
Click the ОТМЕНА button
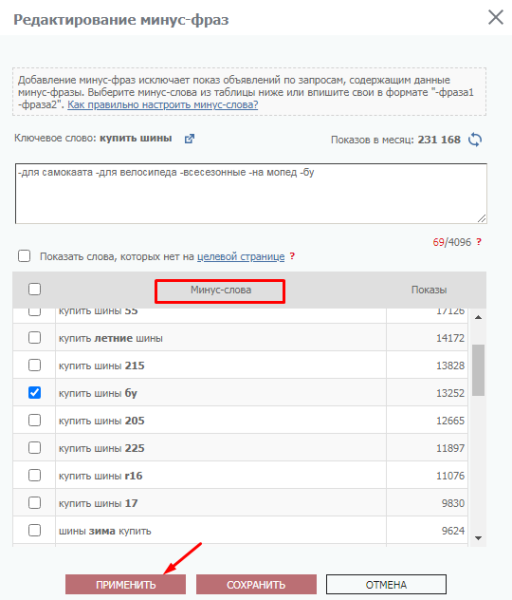386,585
